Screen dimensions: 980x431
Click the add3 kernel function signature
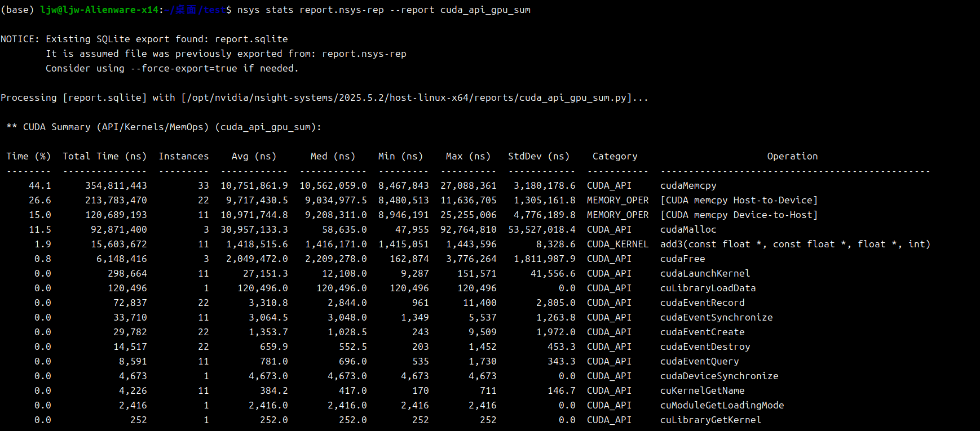click(x=795, y=244)
